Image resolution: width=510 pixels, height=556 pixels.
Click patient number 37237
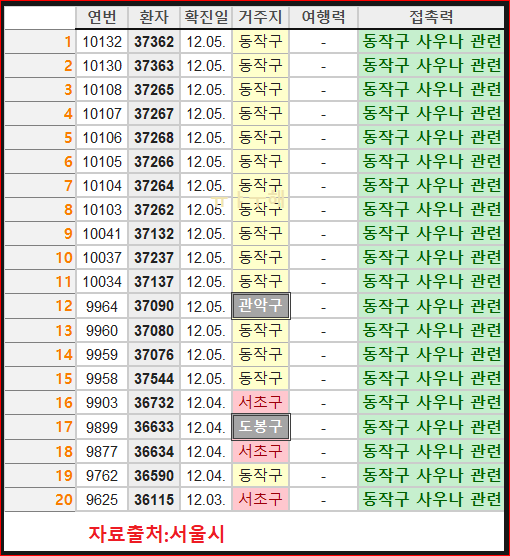(154, 258)
